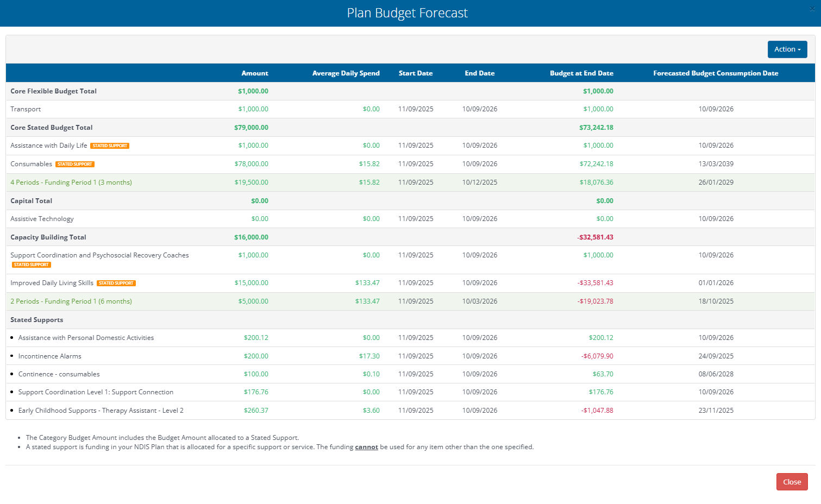Click Stated Support badge under Support Coordination
Screen dimensions: 821x504
(x=32, y=265)
